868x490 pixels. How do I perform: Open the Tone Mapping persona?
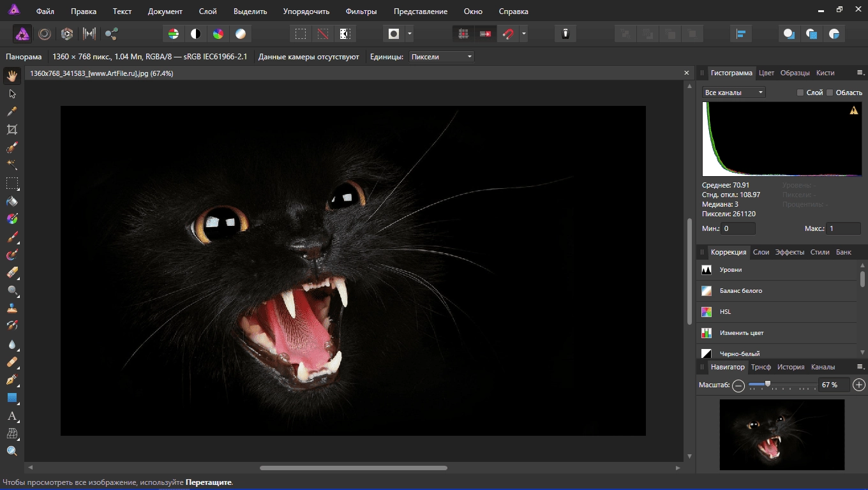click(x=89, y=34)
